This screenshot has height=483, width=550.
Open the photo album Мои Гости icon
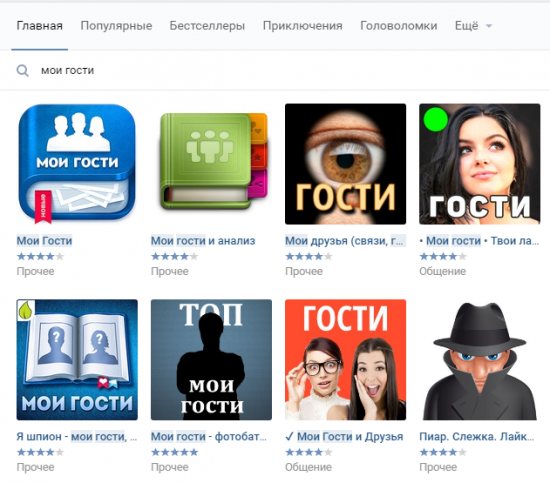(x=77, y=360)
